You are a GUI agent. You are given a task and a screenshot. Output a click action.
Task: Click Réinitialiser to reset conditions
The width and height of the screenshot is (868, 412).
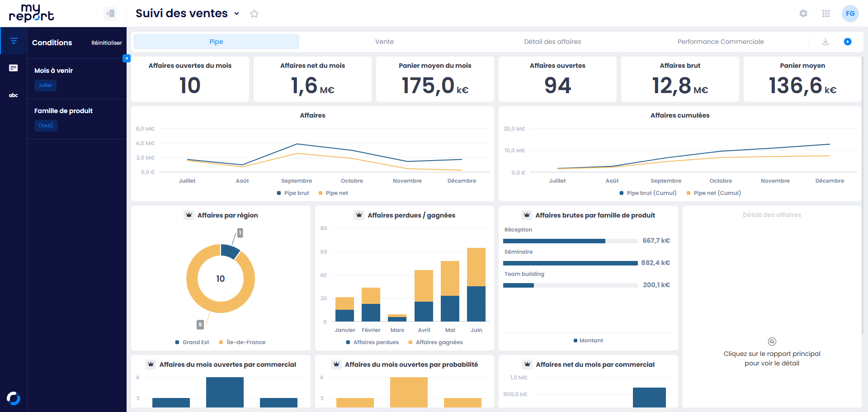(106, 43)
